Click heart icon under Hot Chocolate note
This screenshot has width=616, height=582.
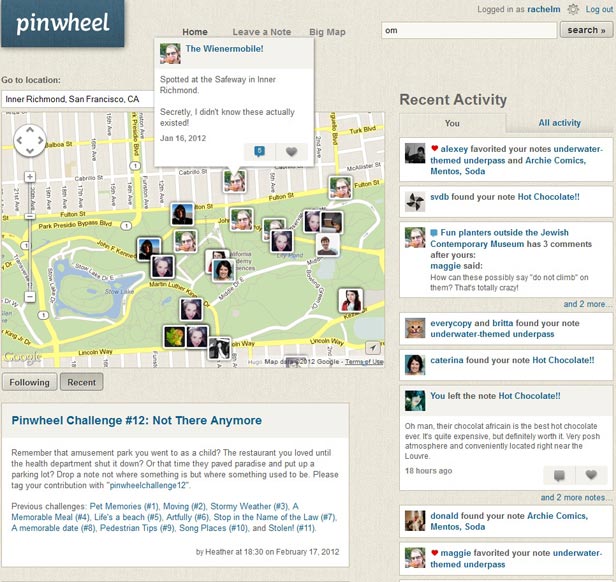pyautogui.click(x=591, y=475)
